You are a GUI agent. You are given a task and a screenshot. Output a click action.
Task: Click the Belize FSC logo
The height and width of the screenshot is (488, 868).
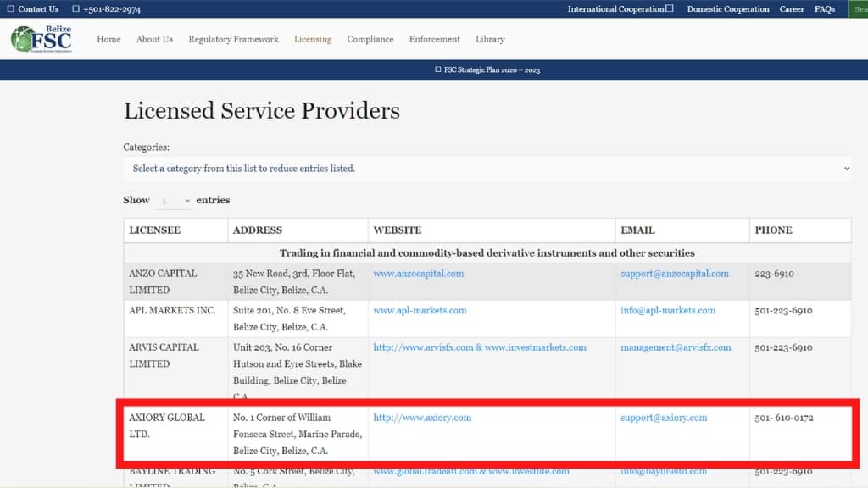(42, 39)
